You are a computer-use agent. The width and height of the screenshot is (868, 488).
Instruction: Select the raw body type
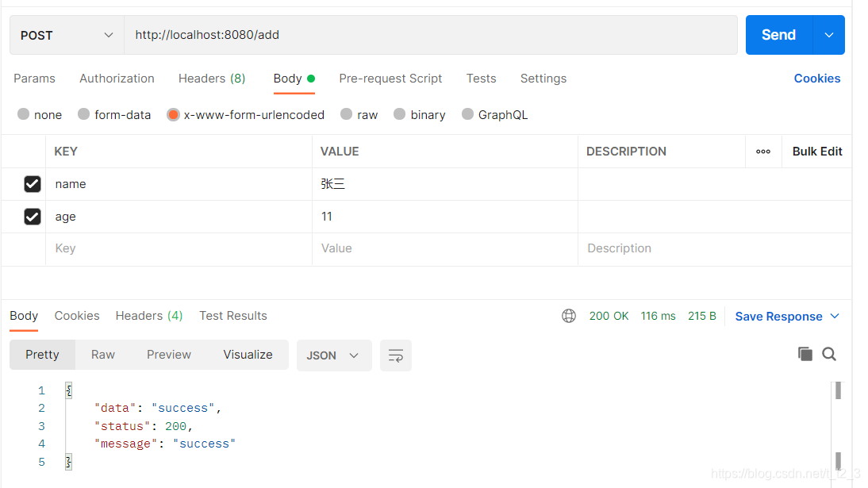346,114
